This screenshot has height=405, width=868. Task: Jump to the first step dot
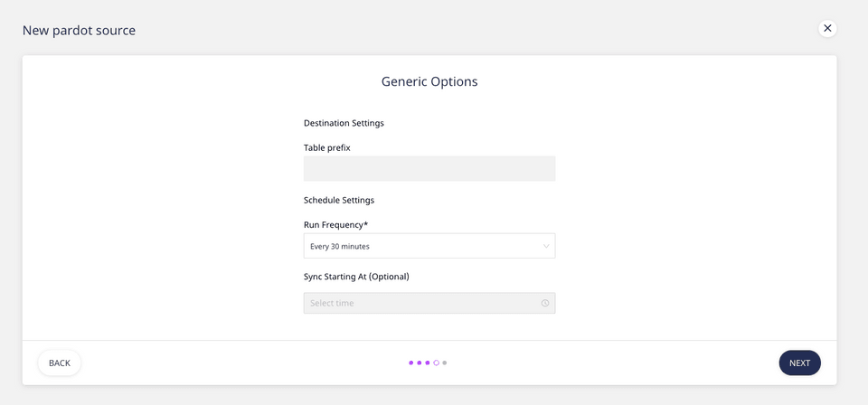coord(411,363)
